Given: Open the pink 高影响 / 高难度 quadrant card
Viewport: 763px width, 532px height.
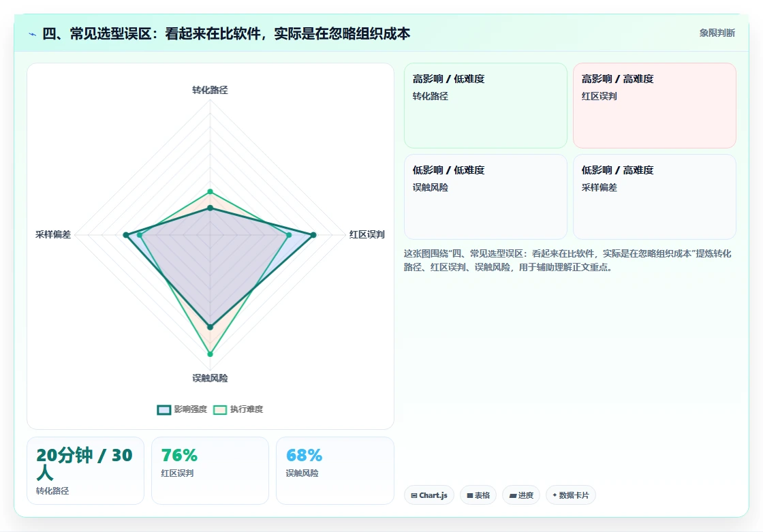Looking at the screenshot, I should tap(655, 106).
